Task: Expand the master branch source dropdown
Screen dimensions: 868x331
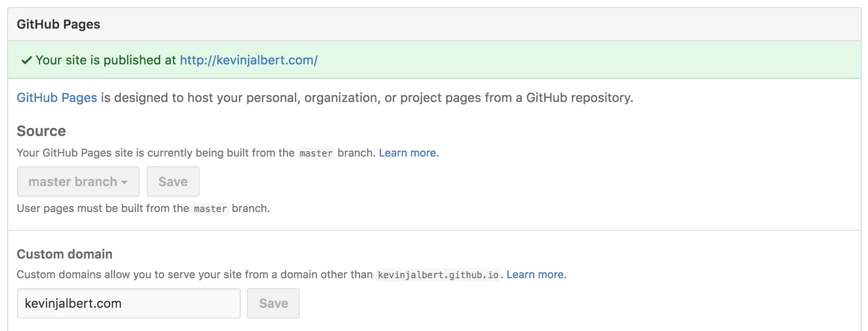Action: point(78,182)
